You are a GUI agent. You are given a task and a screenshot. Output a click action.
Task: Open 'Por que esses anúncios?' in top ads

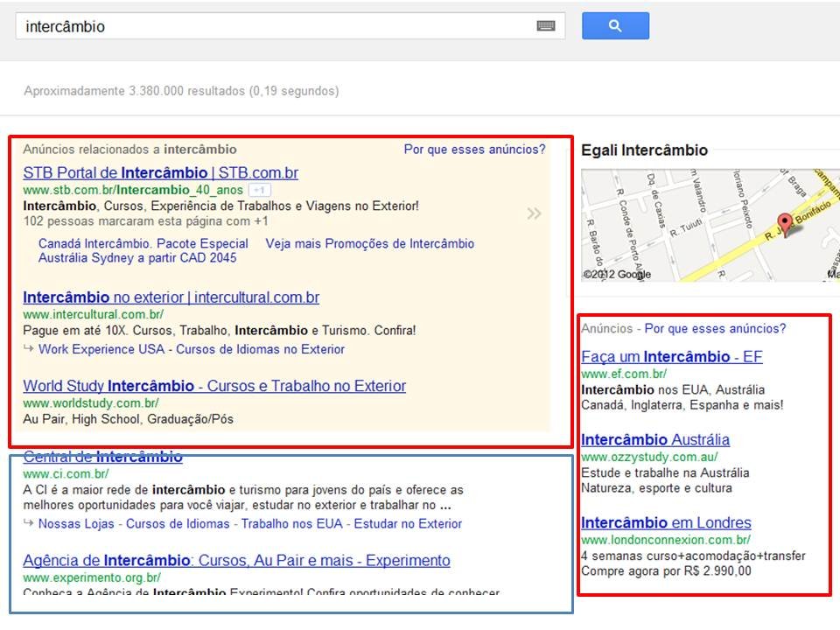click(474, 150)
